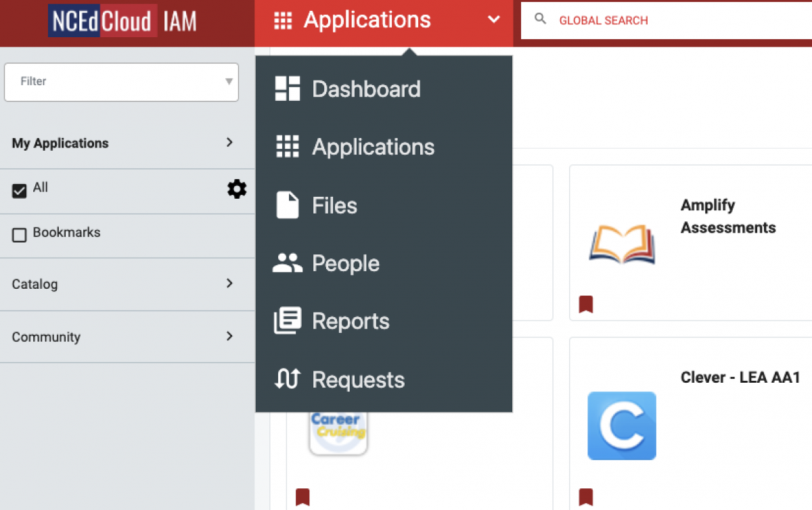Open the gear settings icon next to All
The image size is (812, 510).
(237, 189)
